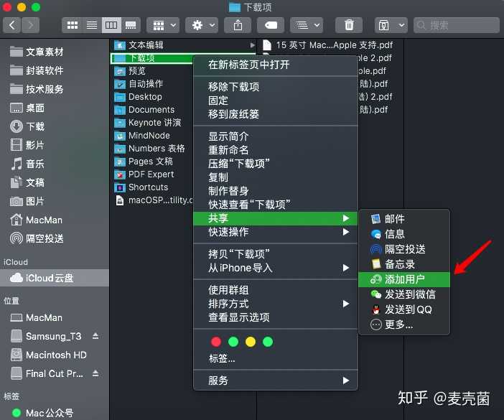
Task: Open the sort list dropdown in toolbar
Action: tap(307, 25)
